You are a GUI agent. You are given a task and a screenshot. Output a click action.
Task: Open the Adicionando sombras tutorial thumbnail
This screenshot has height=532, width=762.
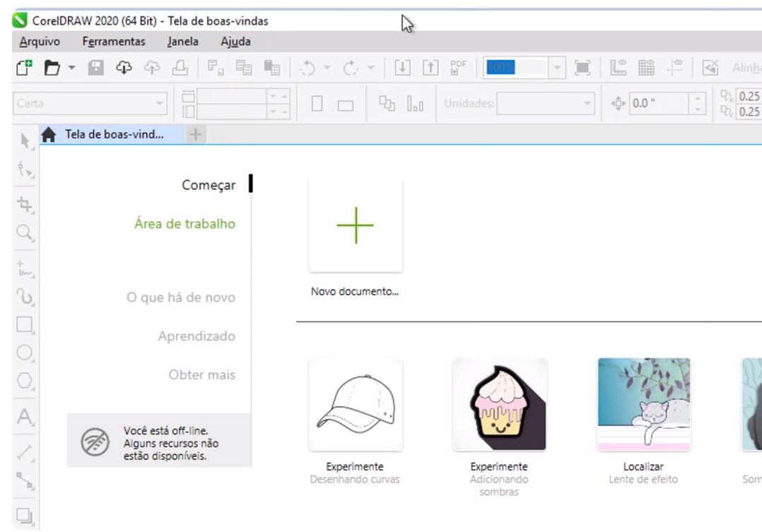pyautogui.click(x=499, y=406)
